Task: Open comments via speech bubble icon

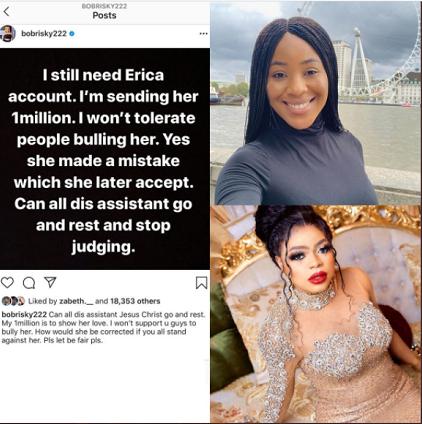Action: 29,283
